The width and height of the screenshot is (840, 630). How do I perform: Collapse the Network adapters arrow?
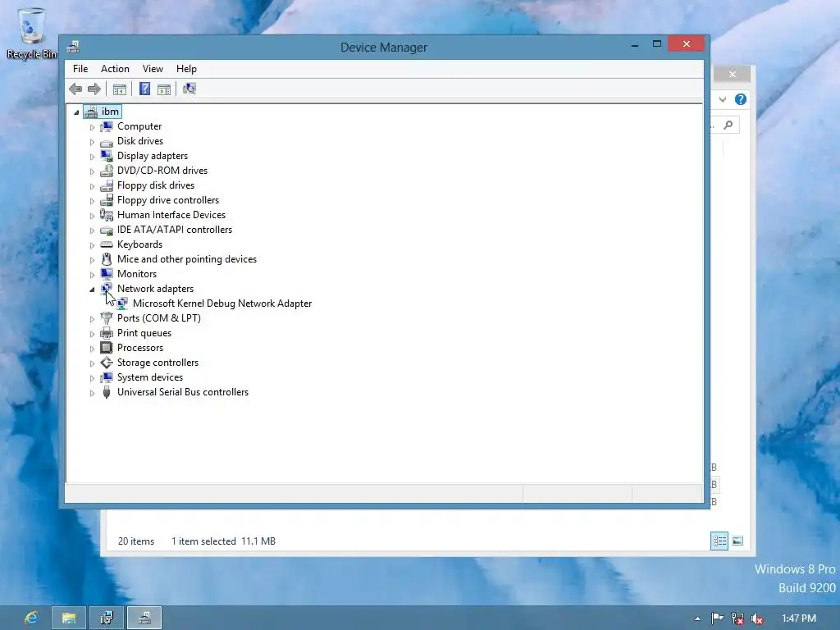pyautogui.click(x=92, y=290)
